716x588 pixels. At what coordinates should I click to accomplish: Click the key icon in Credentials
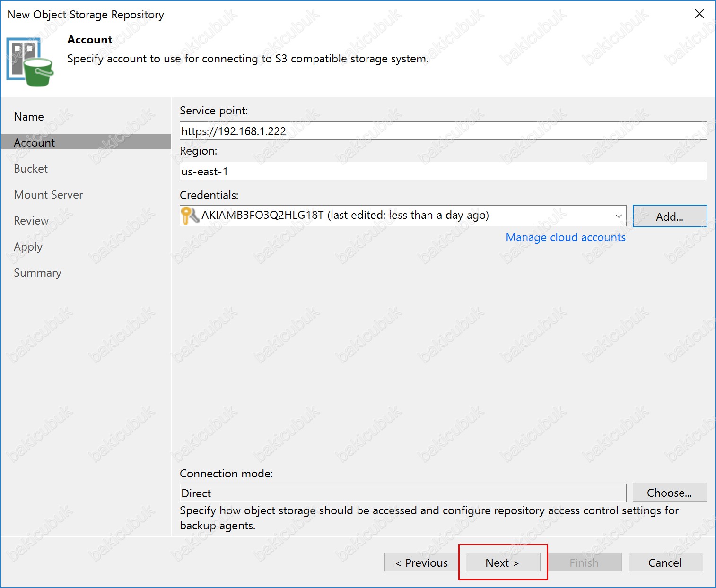[190, 216]
